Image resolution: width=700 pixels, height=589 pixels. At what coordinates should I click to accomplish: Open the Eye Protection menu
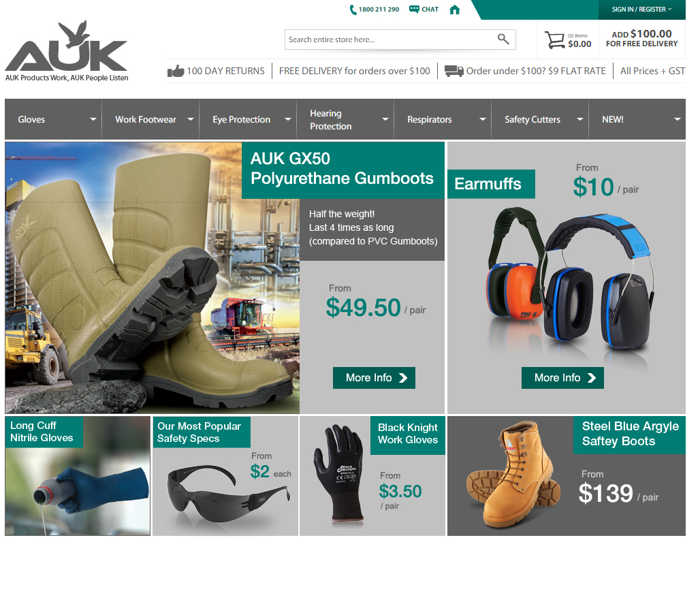click(248, 119)
